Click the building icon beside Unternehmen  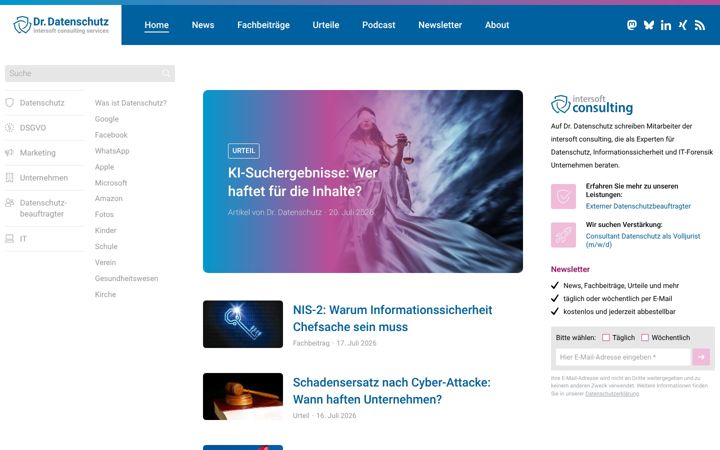tap(9, 178)
